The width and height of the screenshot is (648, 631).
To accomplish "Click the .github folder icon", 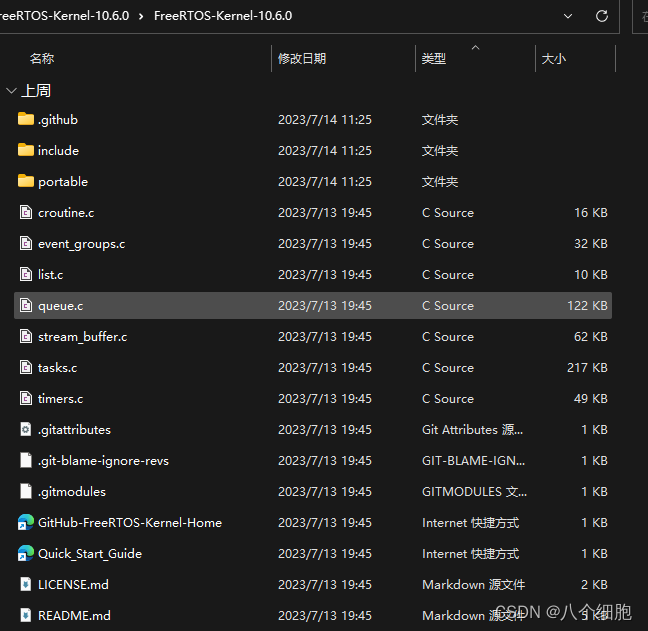I will click(x=26, y=119).
